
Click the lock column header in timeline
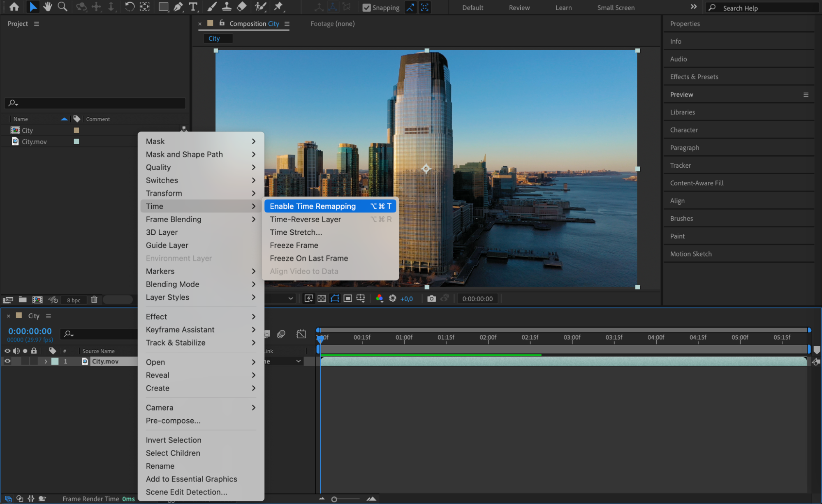tap(34, 351)
